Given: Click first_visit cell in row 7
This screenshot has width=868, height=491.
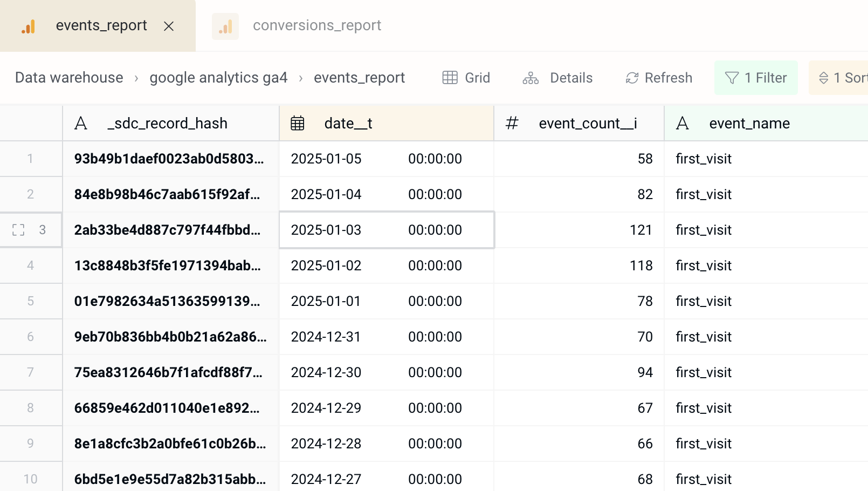Looking at the screenshot, I should point(766,372).
